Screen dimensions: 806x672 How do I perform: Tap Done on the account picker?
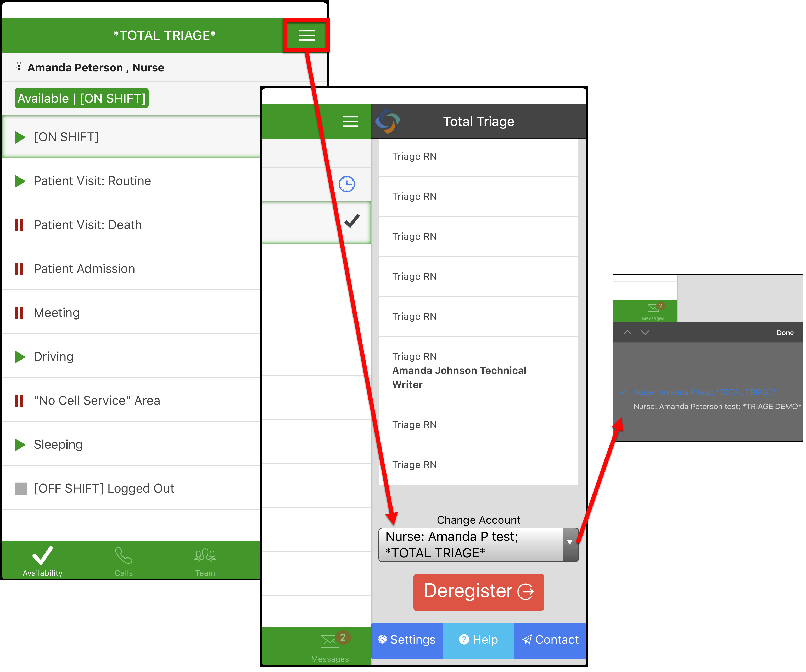785,332
